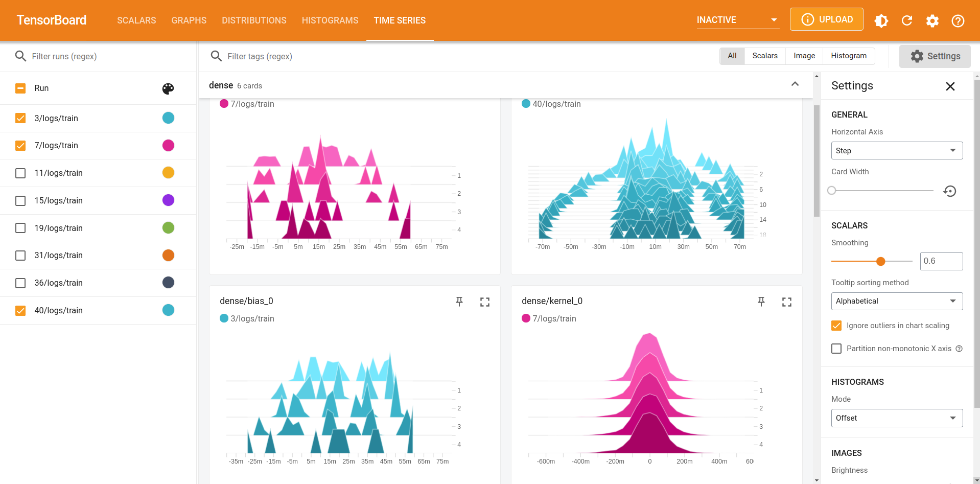Image resolution: width=980 pixels, height=484 pixels.
Task: Pin the dense/bias_0 card
Action: point(459,302)
